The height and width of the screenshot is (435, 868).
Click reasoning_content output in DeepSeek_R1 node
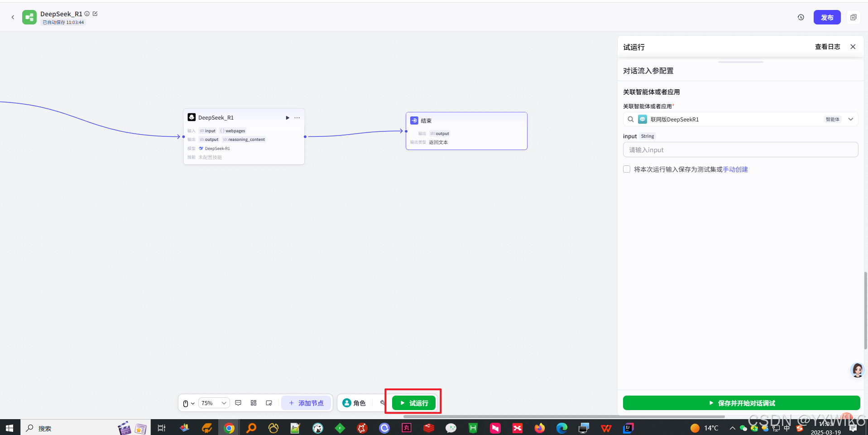coord(244,140)
